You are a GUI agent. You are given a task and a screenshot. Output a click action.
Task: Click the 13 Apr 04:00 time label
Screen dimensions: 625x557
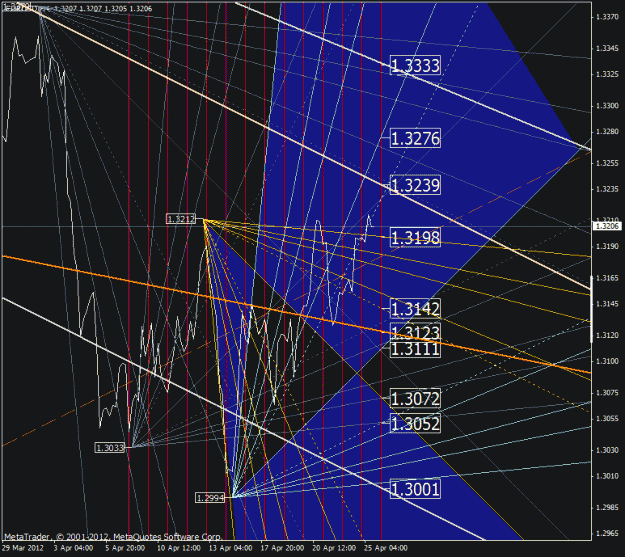tap(230, 548)
